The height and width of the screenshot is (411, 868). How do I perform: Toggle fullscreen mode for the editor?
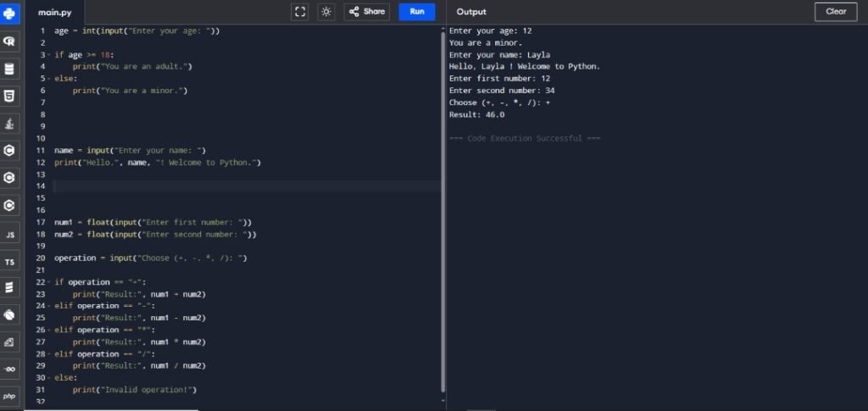pyautogui.click(x=300, y=12)
